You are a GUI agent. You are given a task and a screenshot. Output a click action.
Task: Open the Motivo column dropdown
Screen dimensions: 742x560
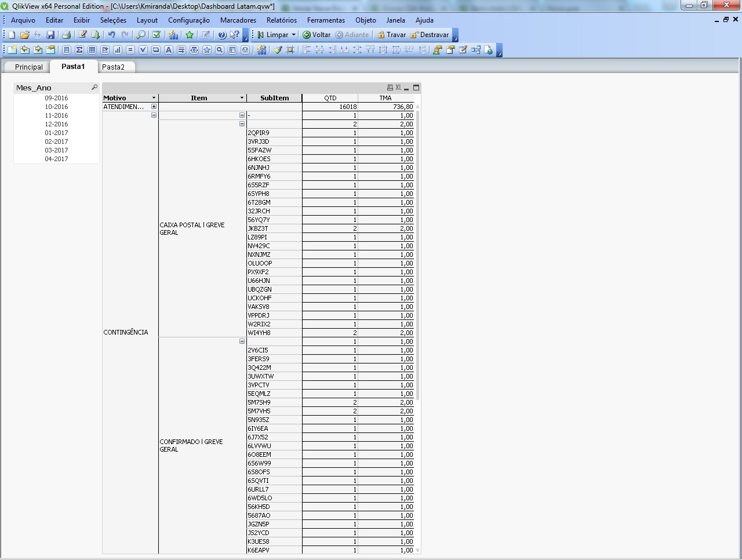pos(154,98)
